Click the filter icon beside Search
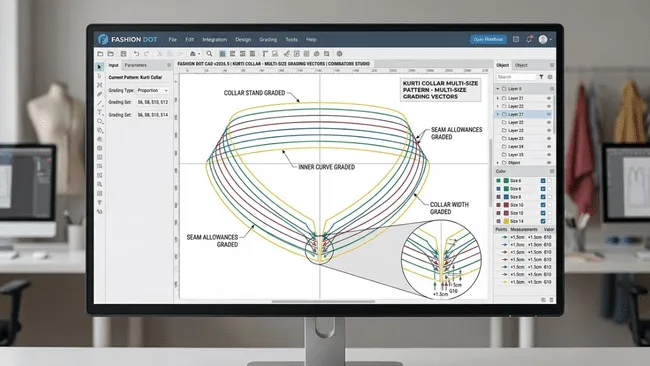Viewport: 650px width, 366px height. coord(541,77)
